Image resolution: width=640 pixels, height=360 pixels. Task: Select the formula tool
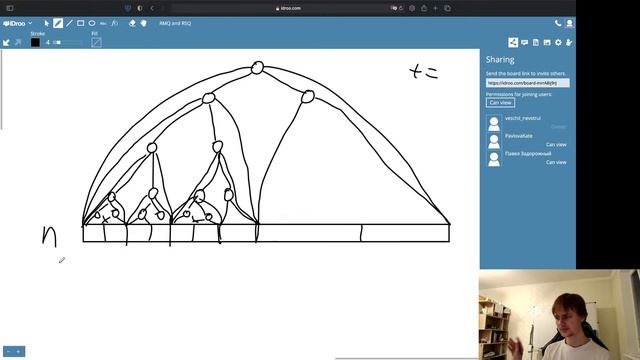115,24
